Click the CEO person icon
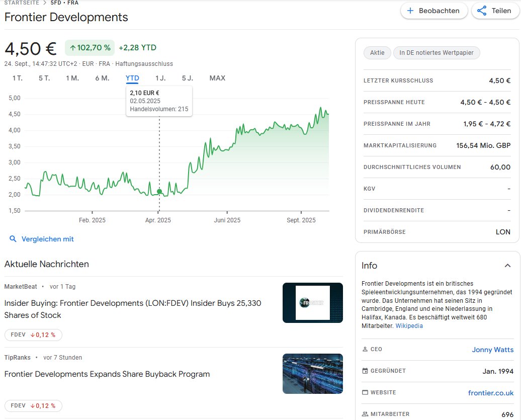 (365, 349)
